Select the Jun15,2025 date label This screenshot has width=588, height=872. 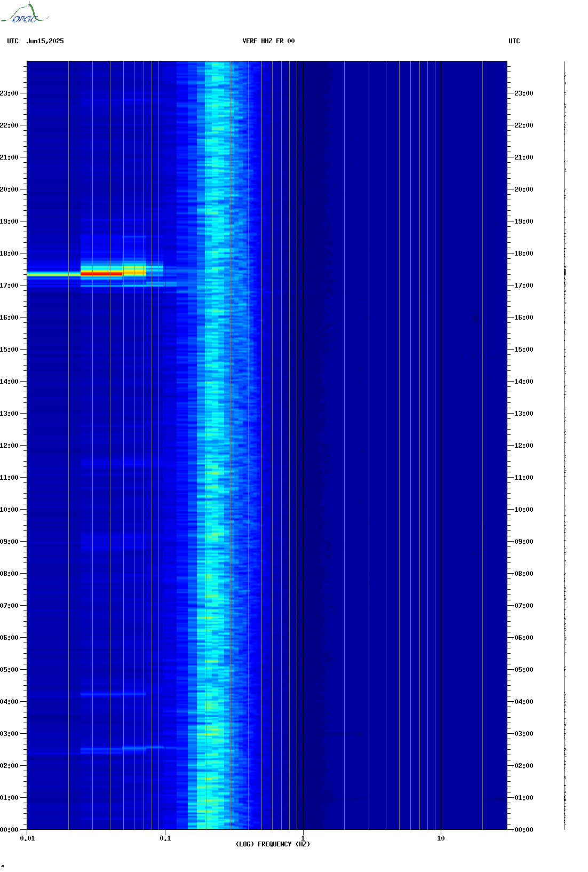(45, 41)
